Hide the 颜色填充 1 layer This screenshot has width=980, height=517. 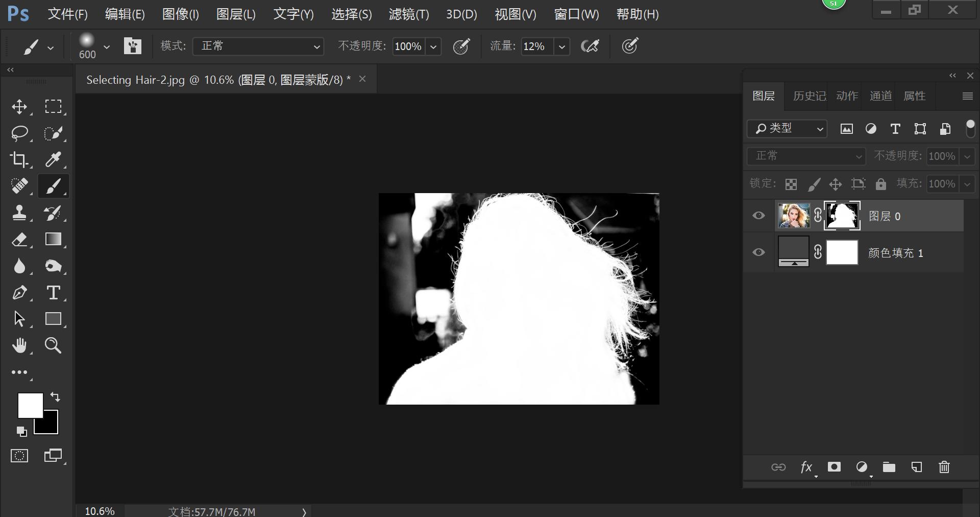pyautogui.click(x=758, y=252)
